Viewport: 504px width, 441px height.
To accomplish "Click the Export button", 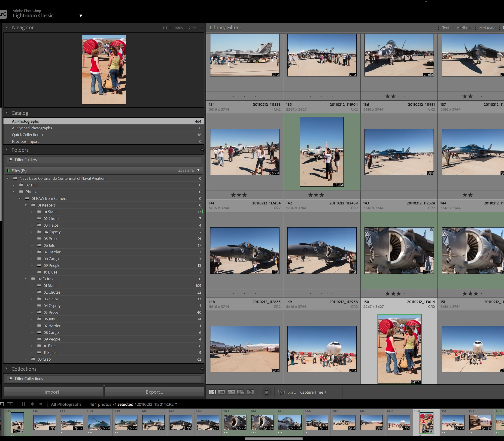I will 154,392.
